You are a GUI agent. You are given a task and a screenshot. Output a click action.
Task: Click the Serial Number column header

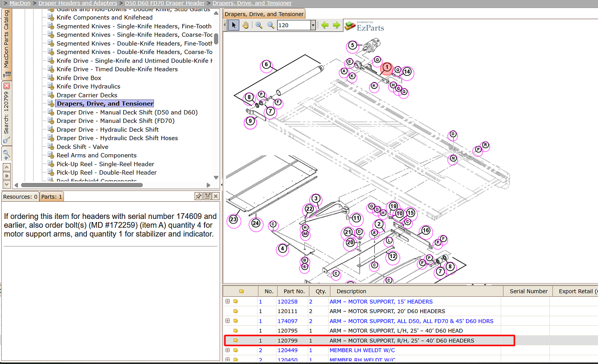(x=528, y=291)
